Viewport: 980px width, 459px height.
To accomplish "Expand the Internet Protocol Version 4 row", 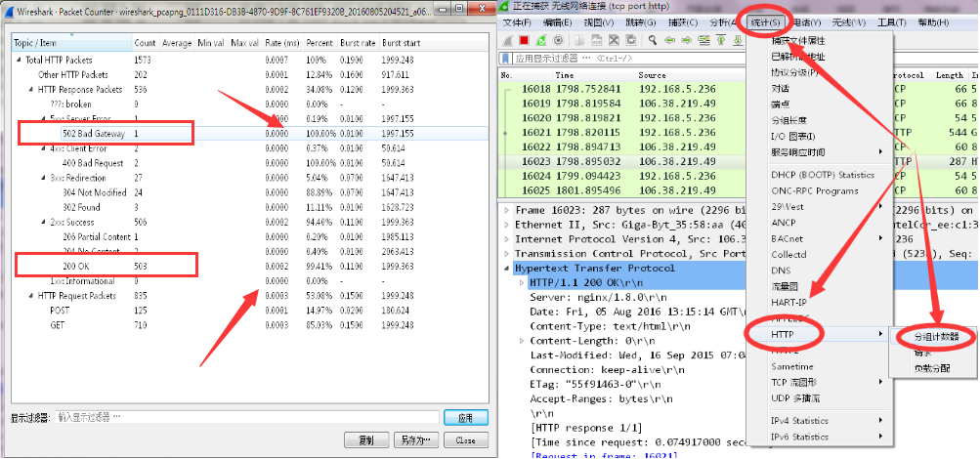I will tap(507, 239).
